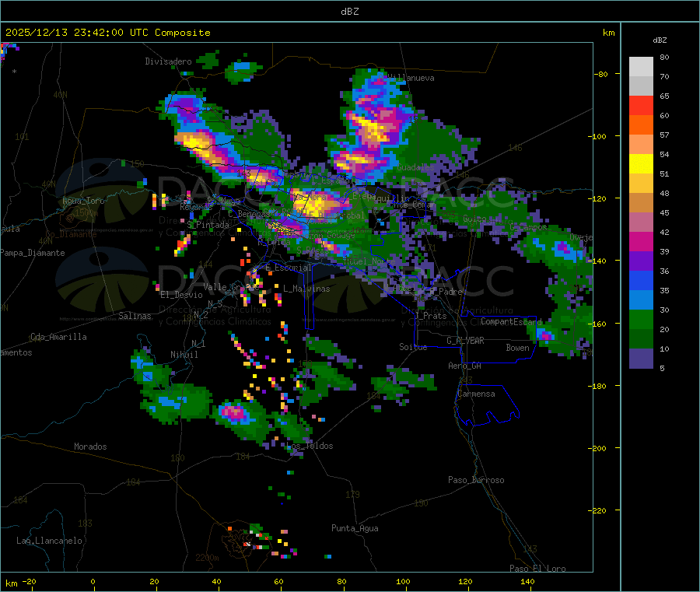
Task: Click the red 65 dBZ legend swatch
Action: point(641,105)
